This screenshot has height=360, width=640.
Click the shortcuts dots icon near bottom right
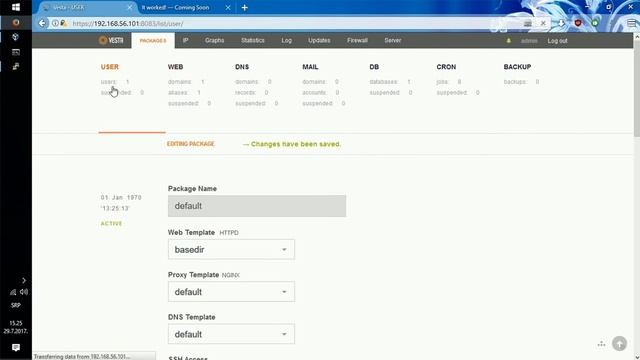pos(601,344)
